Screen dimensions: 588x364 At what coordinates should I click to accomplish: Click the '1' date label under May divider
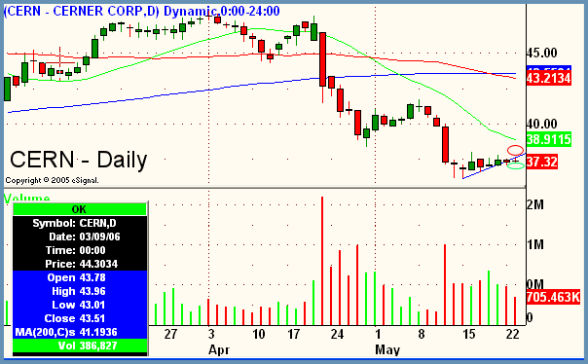378,334
